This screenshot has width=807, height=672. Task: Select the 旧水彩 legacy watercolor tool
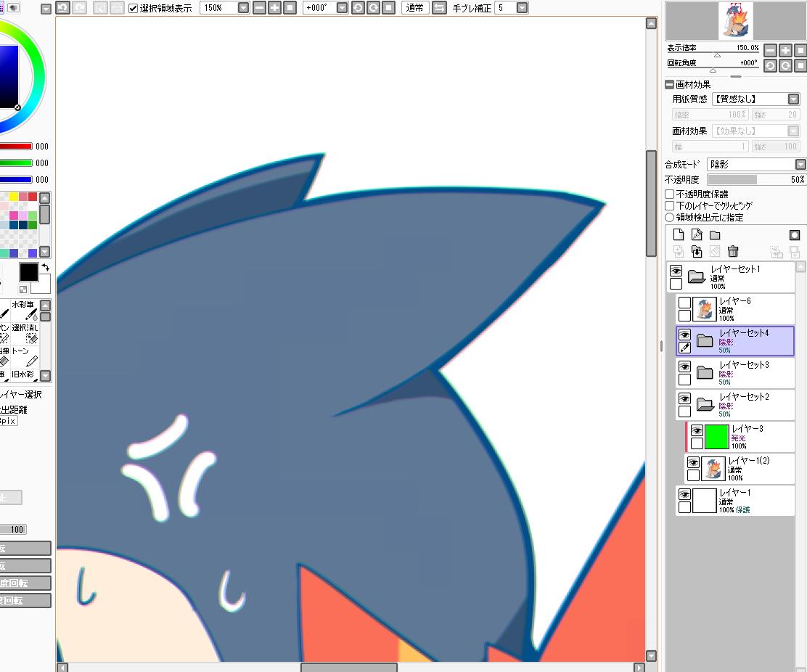(x=25, y=375)
